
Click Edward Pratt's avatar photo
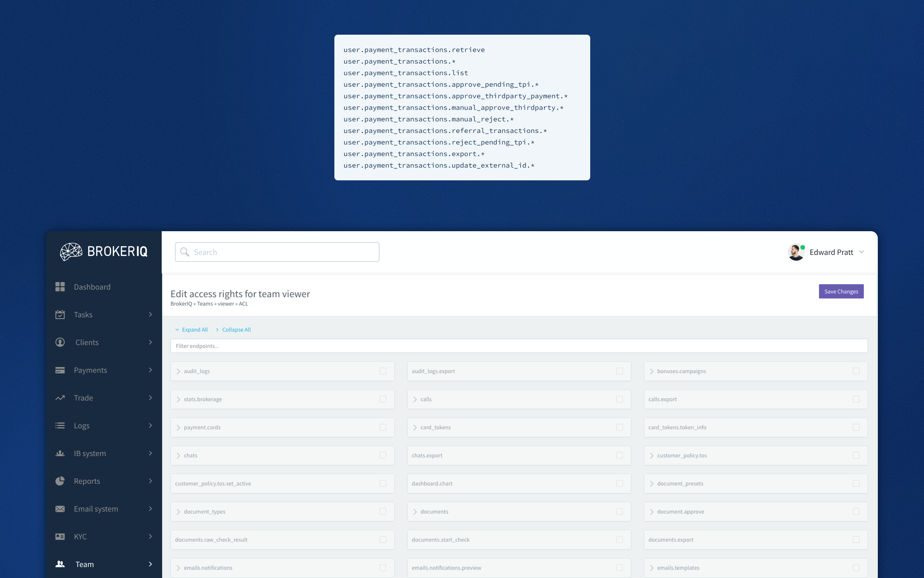[x=796, y=252]
